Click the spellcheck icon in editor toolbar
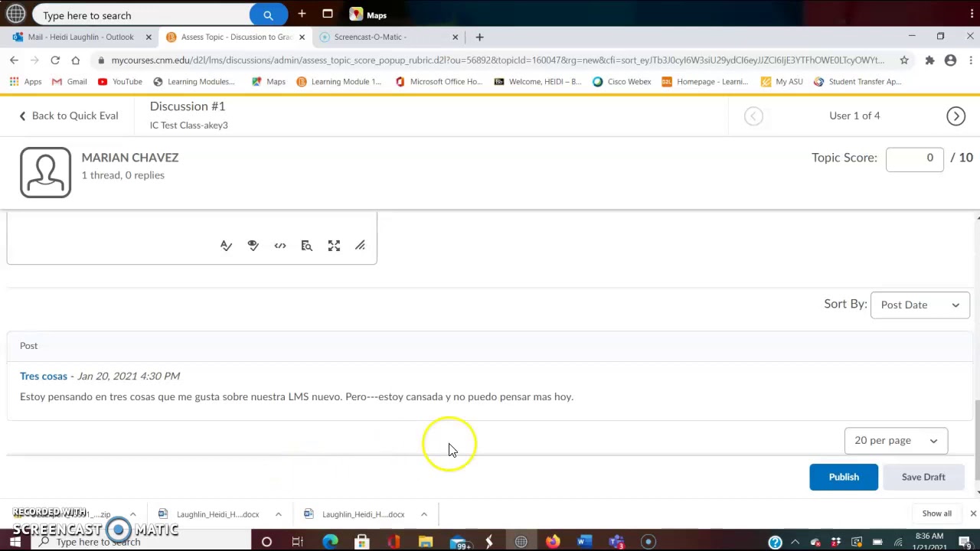The image size is (980, 551). [x=226, y=246]
